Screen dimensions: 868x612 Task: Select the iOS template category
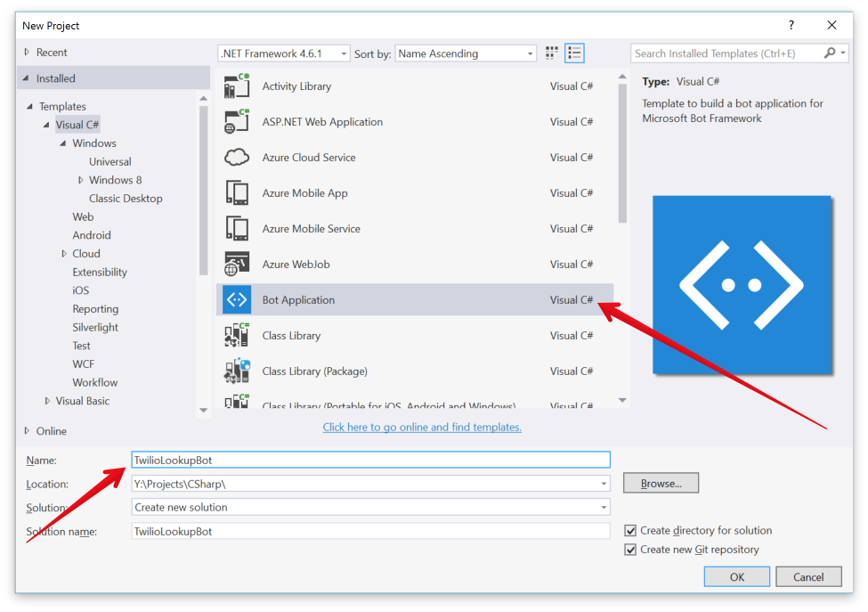[x=80, y=290]
